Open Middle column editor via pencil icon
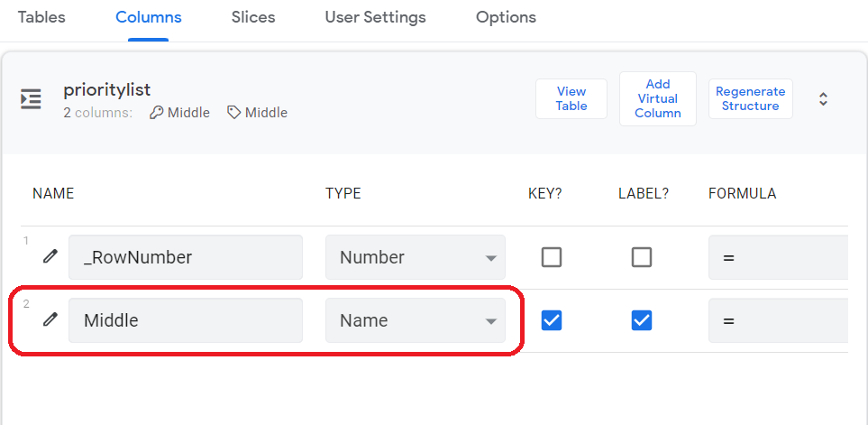This screenshot has width=868, height=425. click(x=50, y=319)
